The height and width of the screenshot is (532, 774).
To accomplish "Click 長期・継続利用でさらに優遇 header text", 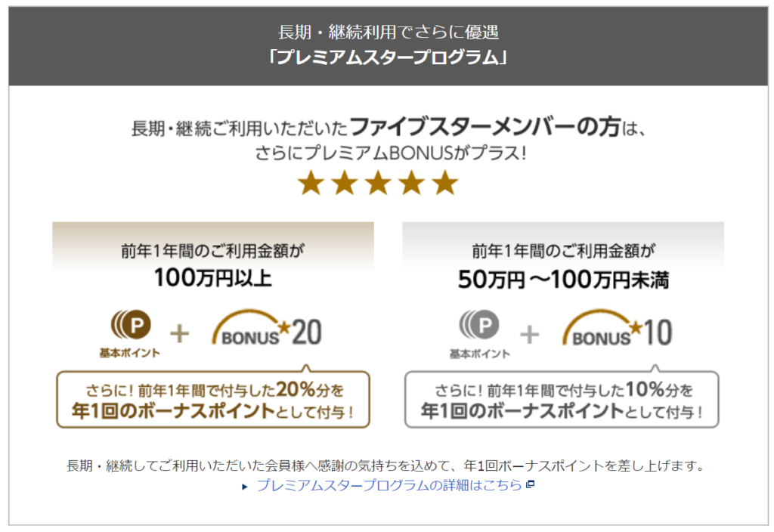I will point(388,32).
